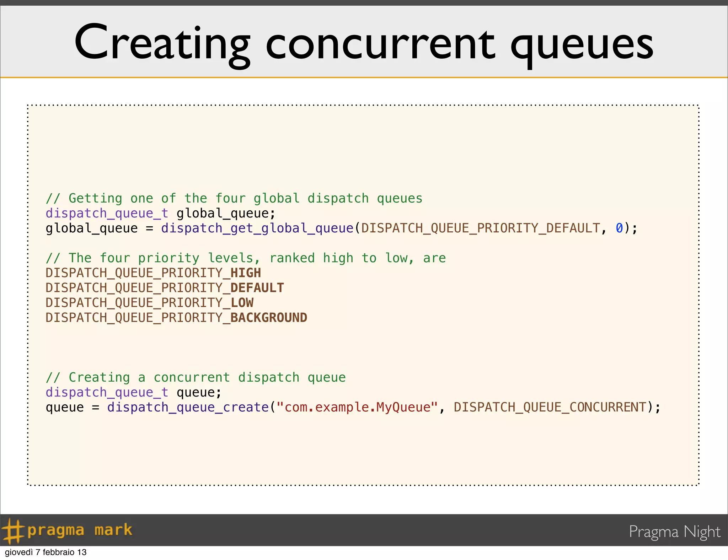Click the 'pragma mark' logo text
This screenshot has height=560, width=728.
click(80, 530)
